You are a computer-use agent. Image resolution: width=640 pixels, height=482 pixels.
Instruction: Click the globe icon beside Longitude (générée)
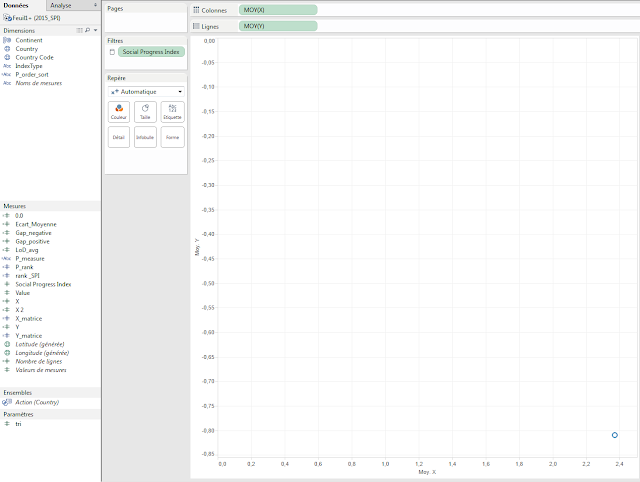7,353
